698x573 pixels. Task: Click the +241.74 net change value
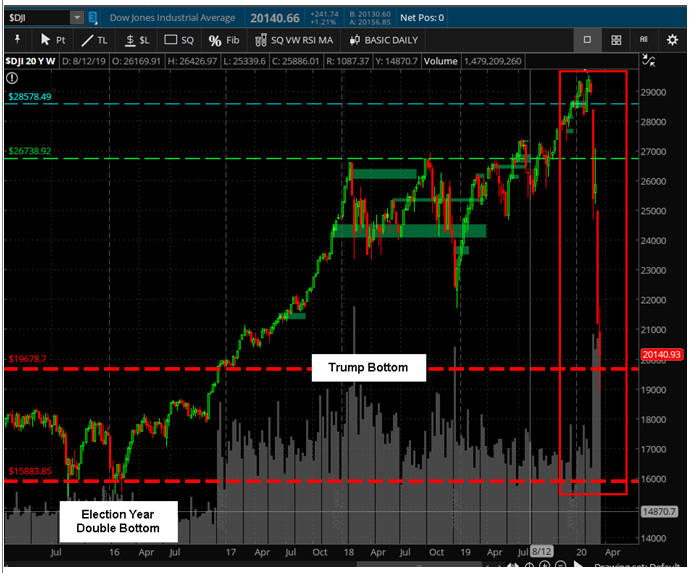pyautogui.click(x=325, y=14)
